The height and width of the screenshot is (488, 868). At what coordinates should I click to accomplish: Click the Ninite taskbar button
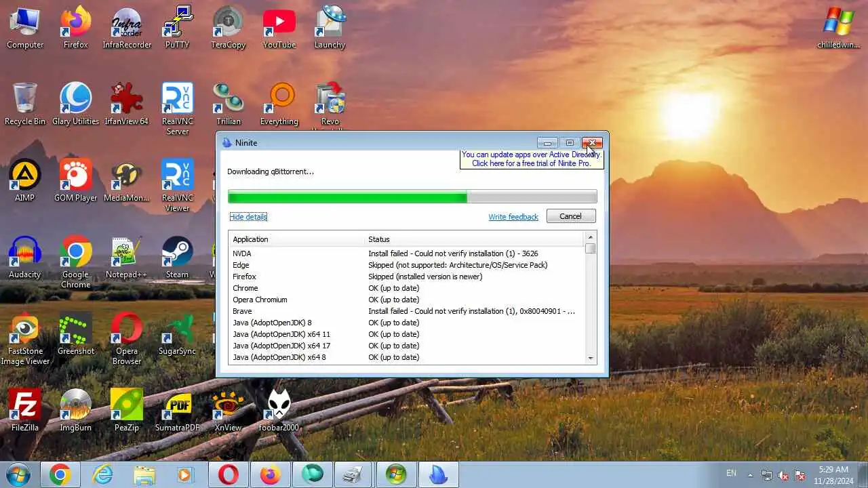439,475
